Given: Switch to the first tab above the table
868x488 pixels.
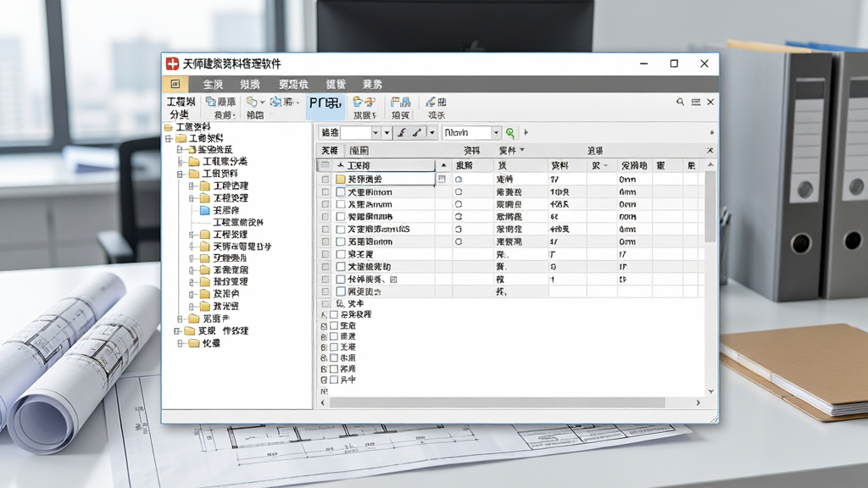Looking at the screenshot, I should pyautogui.click(x=330, y=151).
